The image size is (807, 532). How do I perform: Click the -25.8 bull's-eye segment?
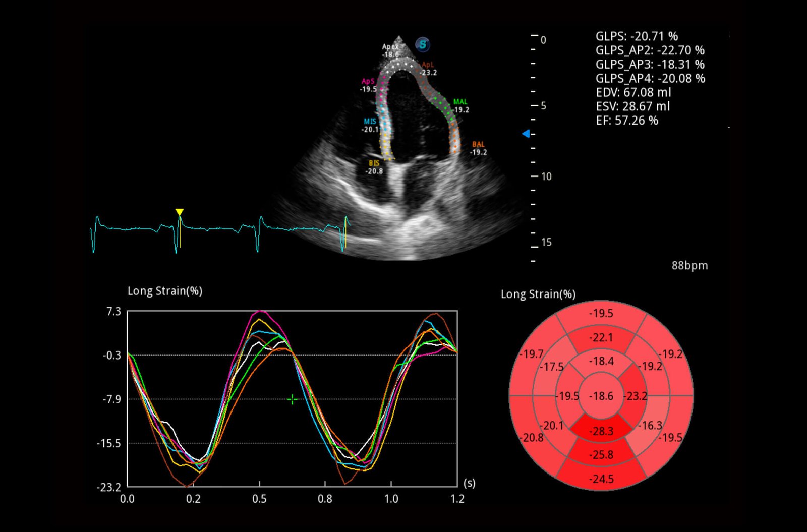click(601, 455)
